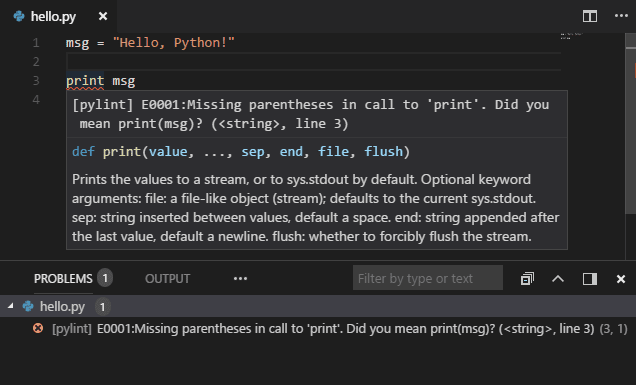Toggle the panel position to the right
Screen dimensions: 636x385
point(589,279)
